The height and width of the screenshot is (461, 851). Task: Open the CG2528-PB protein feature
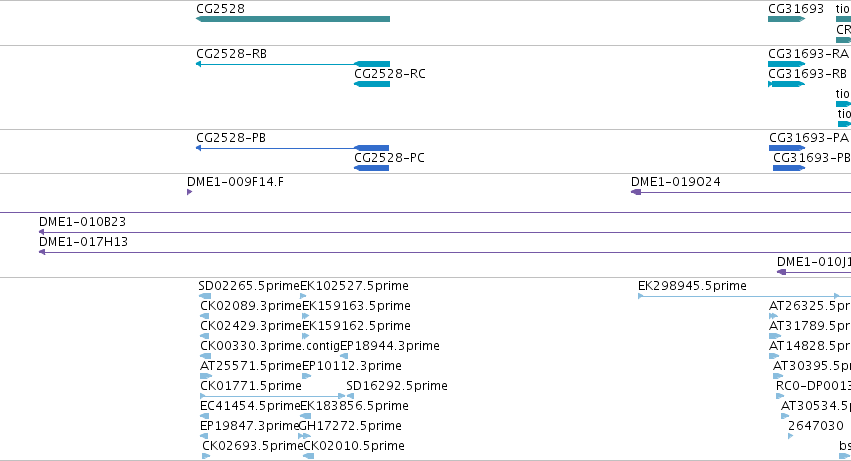point(293,148)
